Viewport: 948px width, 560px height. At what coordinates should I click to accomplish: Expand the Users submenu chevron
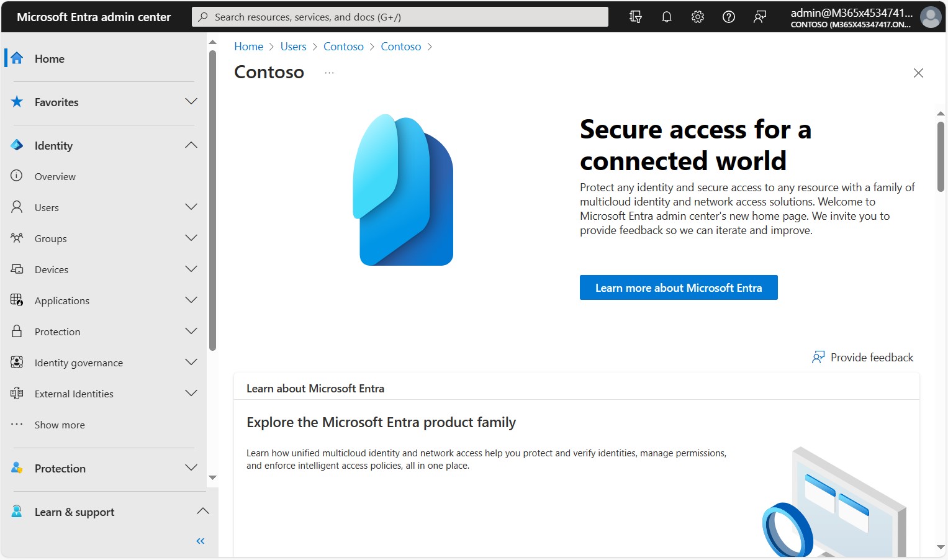(x=191, y=207)
